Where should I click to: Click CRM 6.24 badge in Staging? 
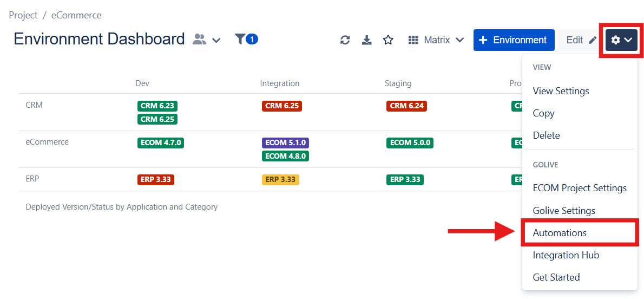click(406, 106)
